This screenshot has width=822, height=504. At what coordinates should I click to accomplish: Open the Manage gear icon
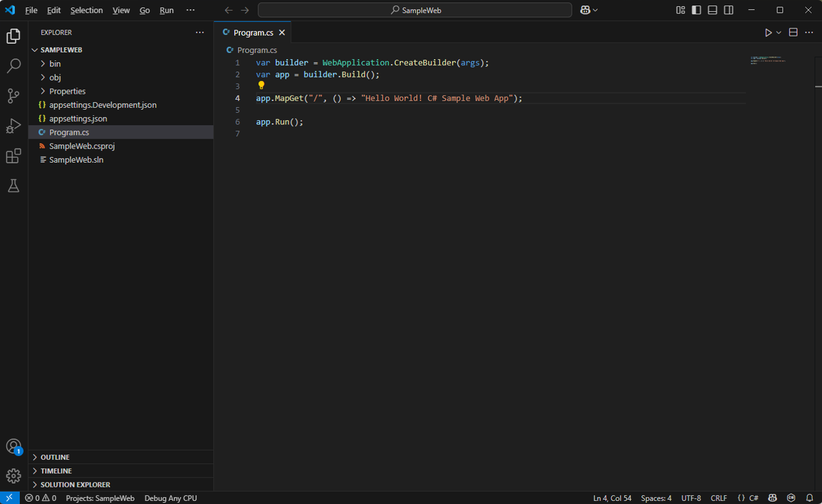coord(14,476)
